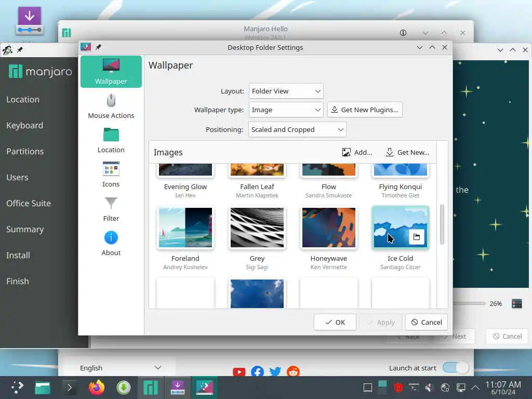Click the Desktop Folder Settings titlebar app icon
Image resolution: width=532 pixels, height=399 pixels.
pyautogui.click(x=86, y=47)
